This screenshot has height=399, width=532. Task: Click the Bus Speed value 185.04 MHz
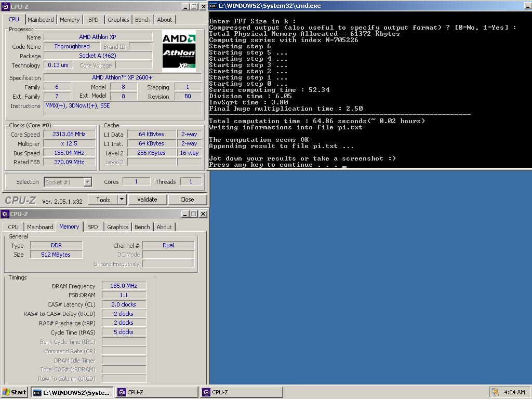click(69, 153)
